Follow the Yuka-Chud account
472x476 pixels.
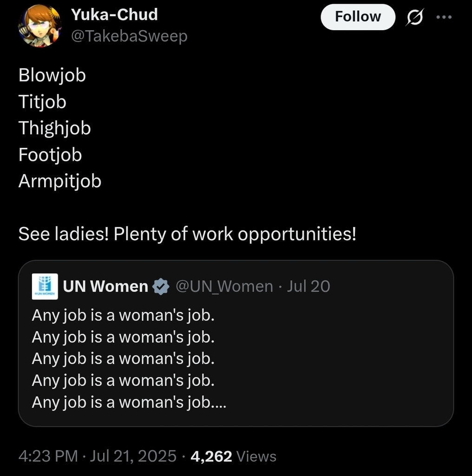pyautogui.click(x=357, y=17)
